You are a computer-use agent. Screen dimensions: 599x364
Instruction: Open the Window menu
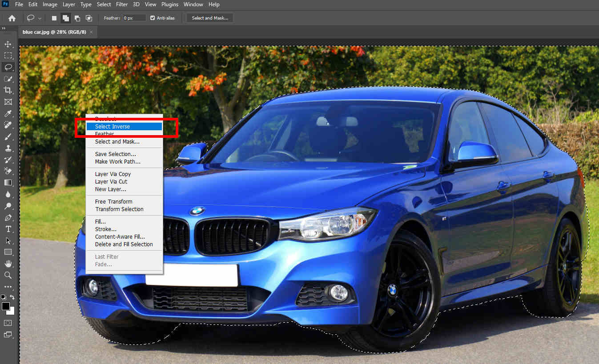[193, 4]
